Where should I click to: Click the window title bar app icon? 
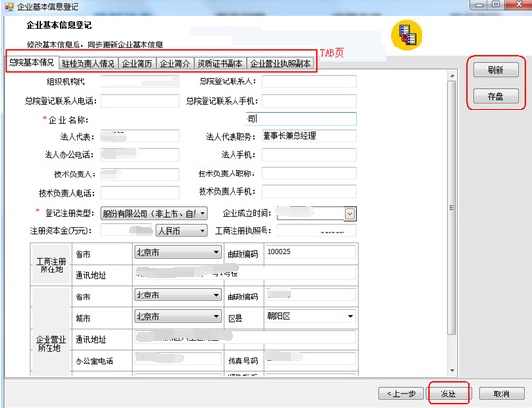pos(9,6)
